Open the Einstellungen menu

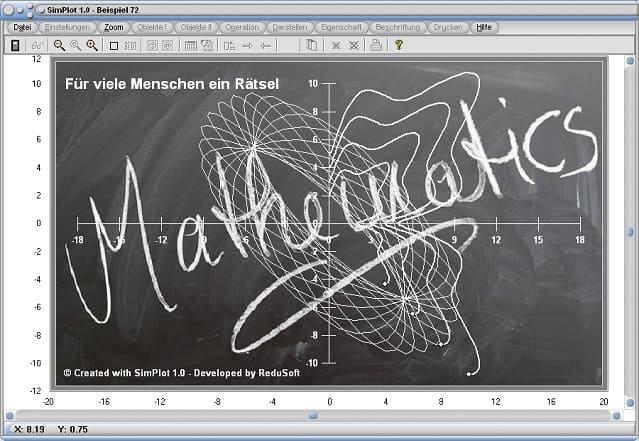pyautogui.click(x=67, y=27)
